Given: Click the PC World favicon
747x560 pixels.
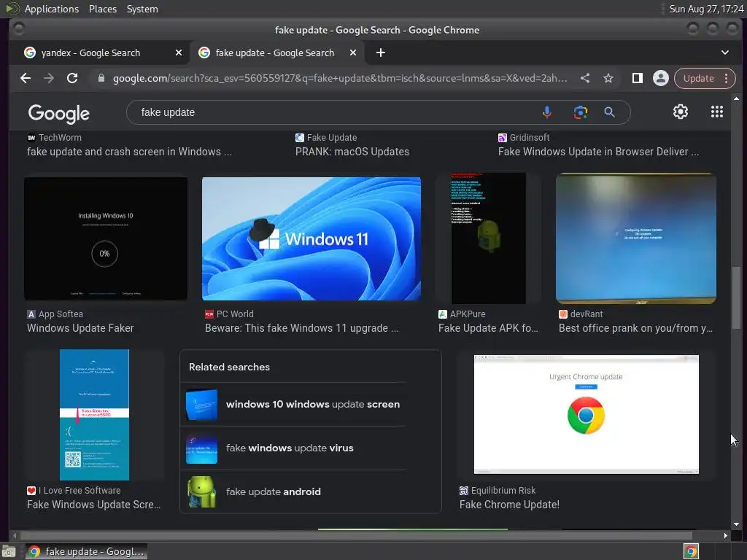Looking at the screenshot, I should pos(209,314).
